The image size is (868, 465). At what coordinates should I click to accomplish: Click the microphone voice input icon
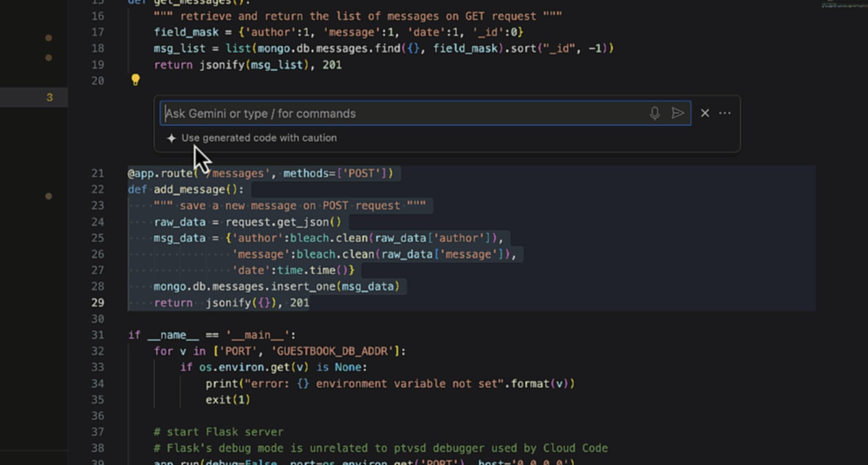(x=654, y=113)
